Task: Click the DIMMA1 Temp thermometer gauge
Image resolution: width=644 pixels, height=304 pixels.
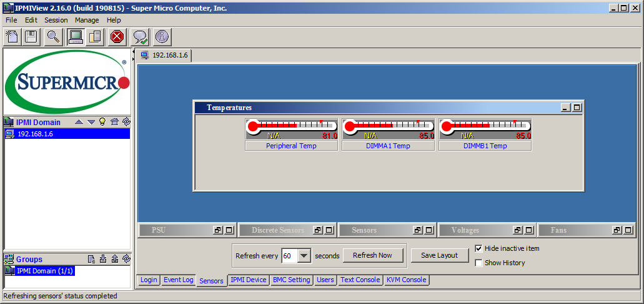Action: (388, 129)
